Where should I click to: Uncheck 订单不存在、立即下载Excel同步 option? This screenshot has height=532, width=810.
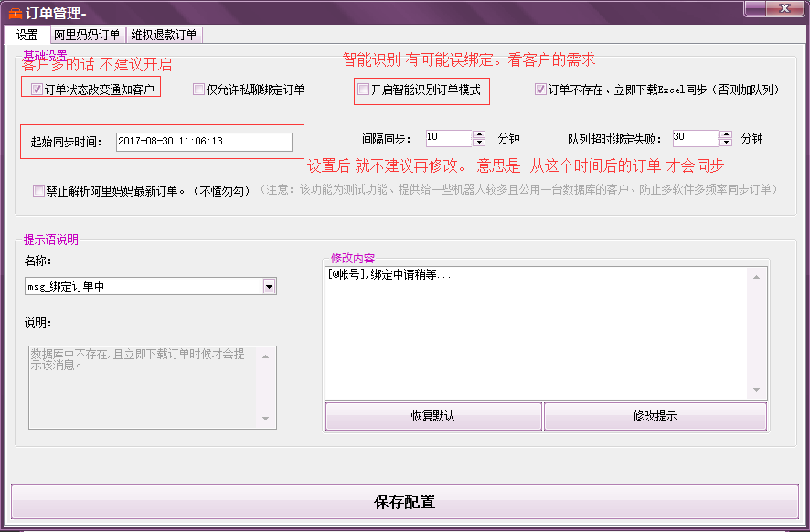click(540, 90)
